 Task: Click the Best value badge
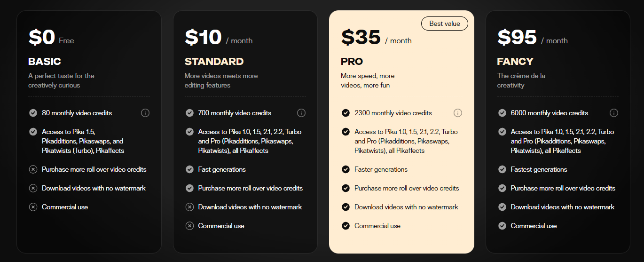point(445,24)
